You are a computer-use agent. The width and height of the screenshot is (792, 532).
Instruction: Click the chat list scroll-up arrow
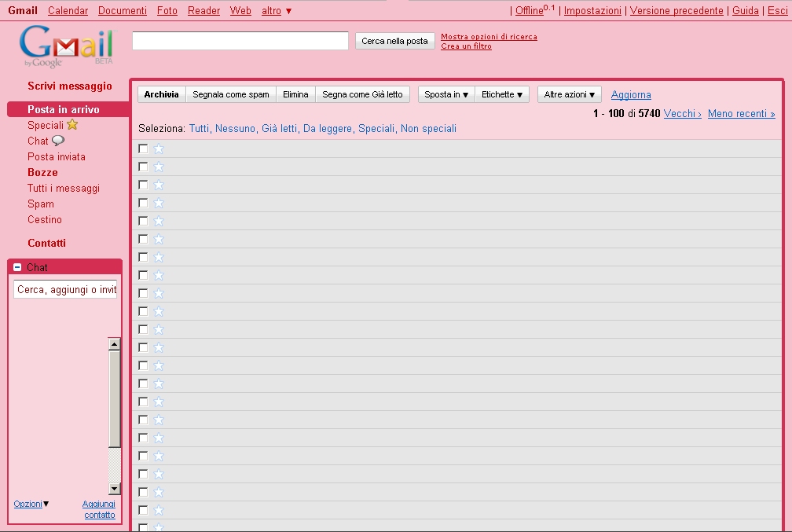point(114,344)
